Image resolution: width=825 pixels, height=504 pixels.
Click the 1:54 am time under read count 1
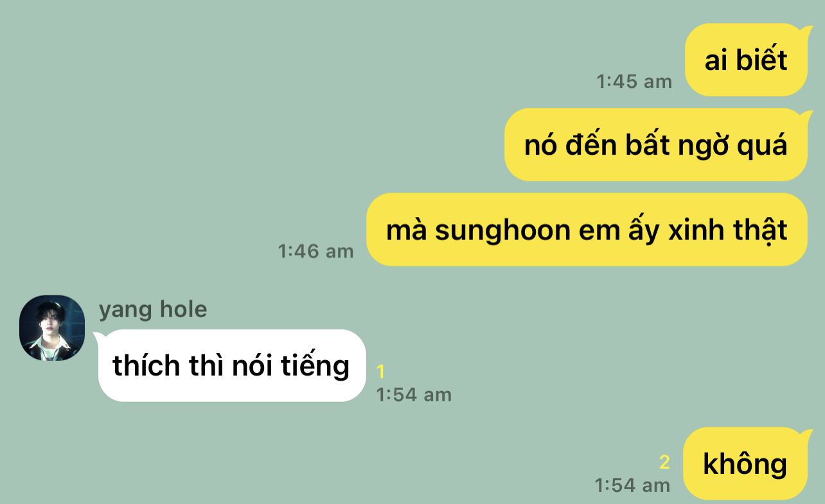click(x=414, y=394)
